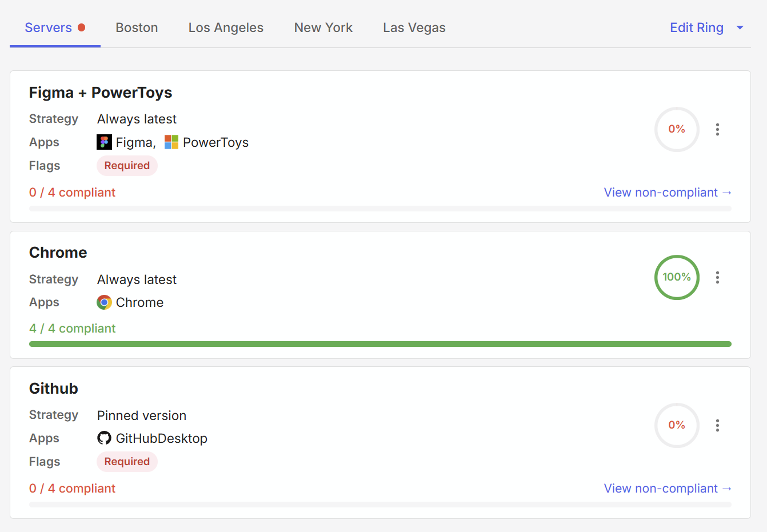Click the 100% compliance ring for Chrome

pos(677,277)
